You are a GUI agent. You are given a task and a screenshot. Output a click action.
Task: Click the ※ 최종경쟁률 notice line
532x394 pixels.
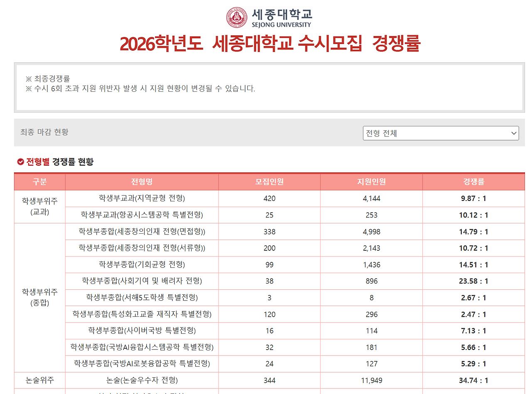48,79
